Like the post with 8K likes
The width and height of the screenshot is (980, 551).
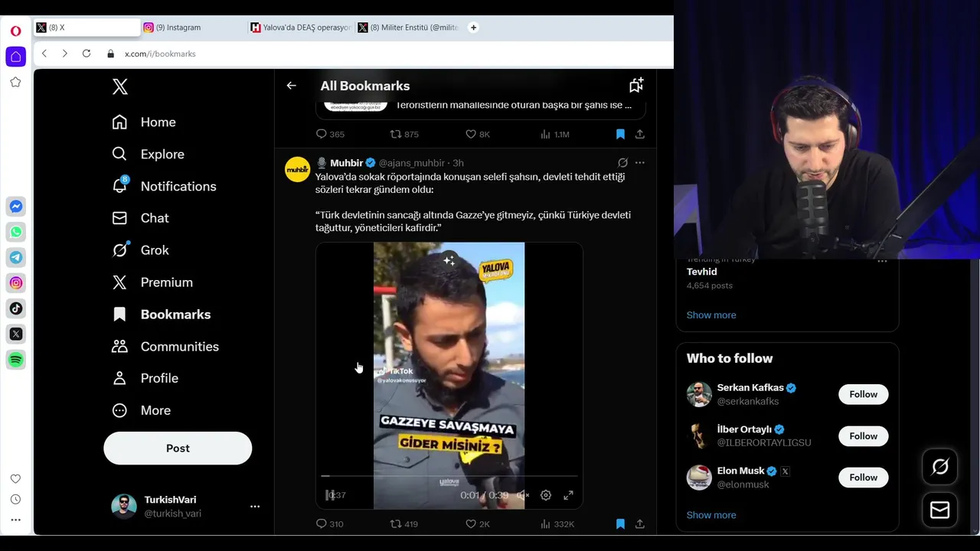coord(471,134)
